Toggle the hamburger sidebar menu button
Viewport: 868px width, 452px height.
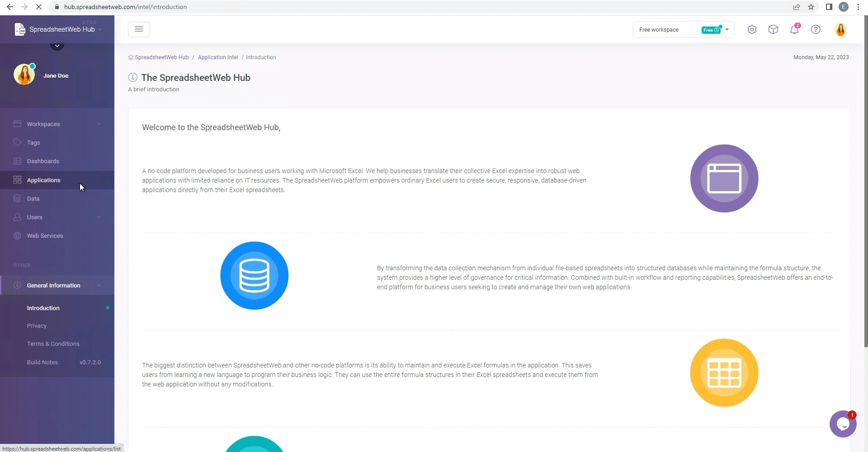139,29
